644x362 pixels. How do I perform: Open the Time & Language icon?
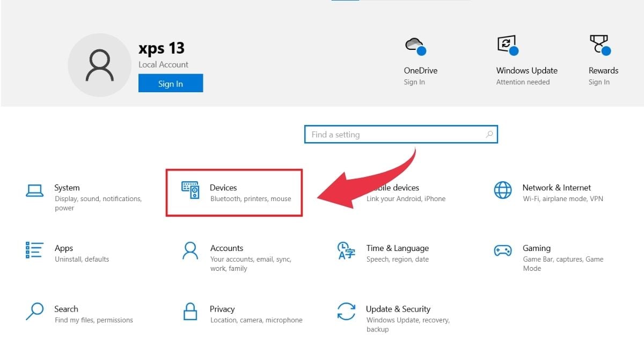tap(346, 250)
